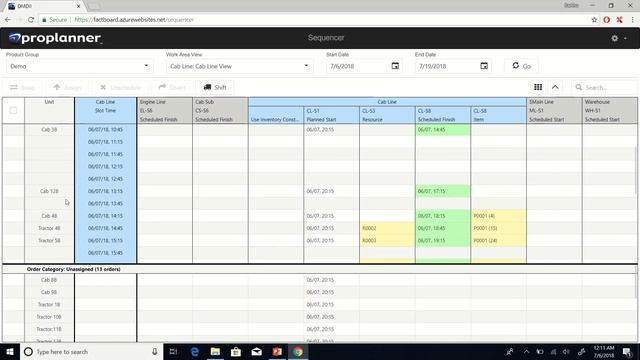Expand the caret beside the settings gear
Viewport: 640px width, 360px height.
coord(625,38)
